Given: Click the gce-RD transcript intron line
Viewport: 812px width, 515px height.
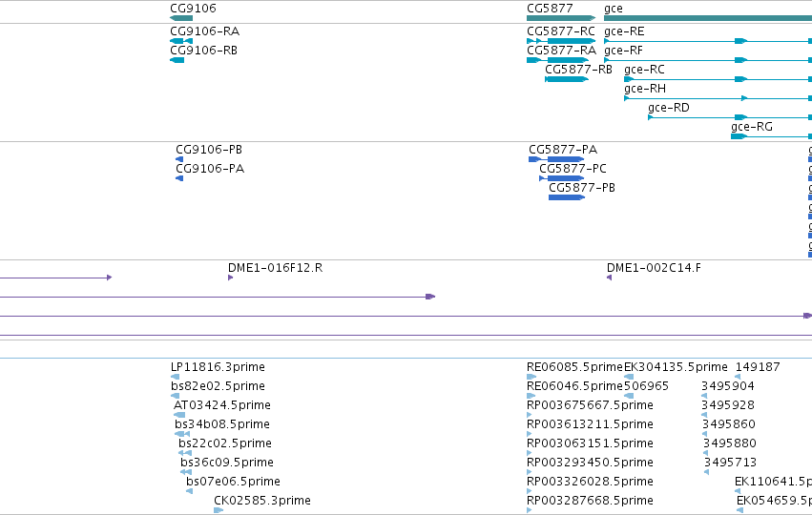Looking at the screenshot, I should 694,117.
